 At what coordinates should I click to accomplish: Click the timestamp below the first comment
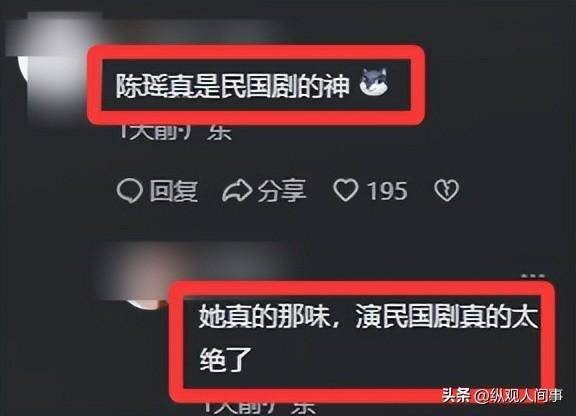[x=176, y=132]
